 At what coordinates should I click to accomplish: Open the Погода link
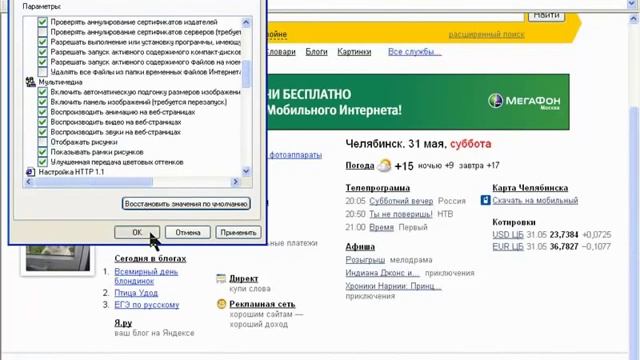click(x=360, y=166)
